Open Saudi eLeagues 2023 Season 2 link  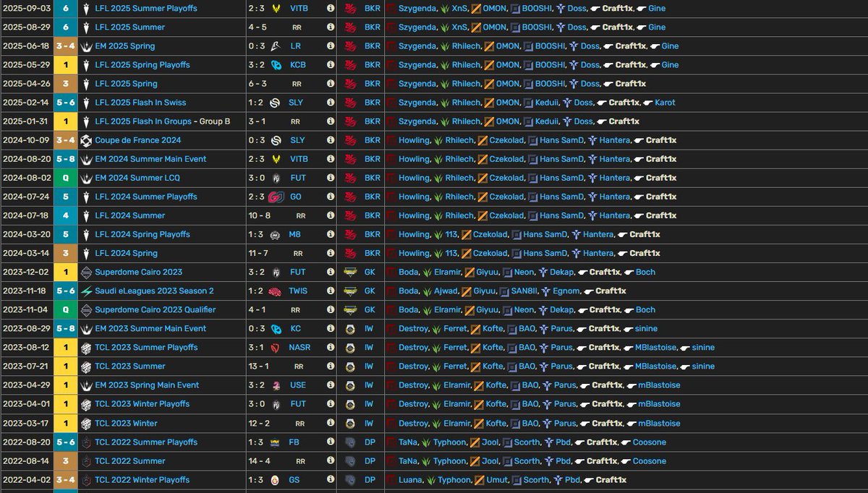154,291
